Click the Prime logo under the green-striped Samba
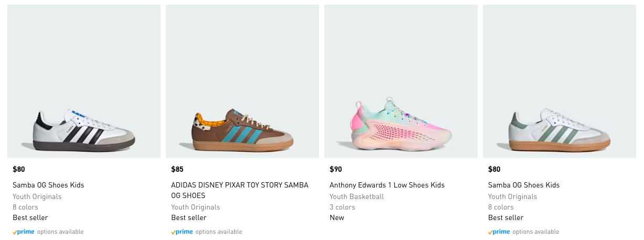This screenshot has height=240, width=644. [499, 232]
